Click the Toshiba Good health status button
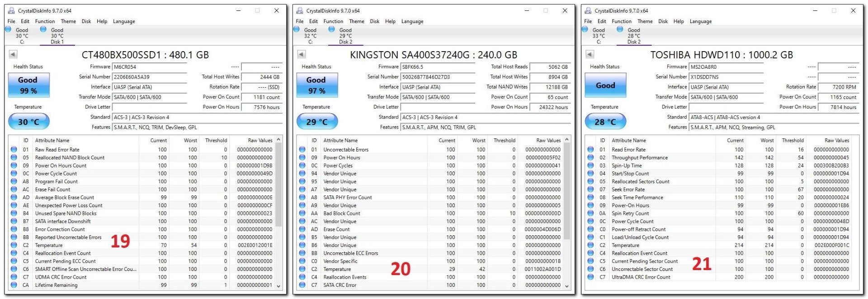 605,85
